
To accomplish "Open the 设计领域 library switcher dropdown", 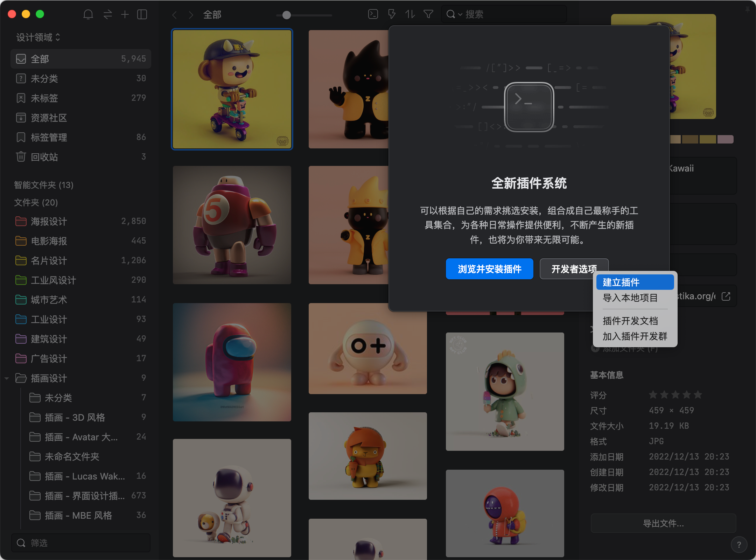I will click(x=38, y=37).
